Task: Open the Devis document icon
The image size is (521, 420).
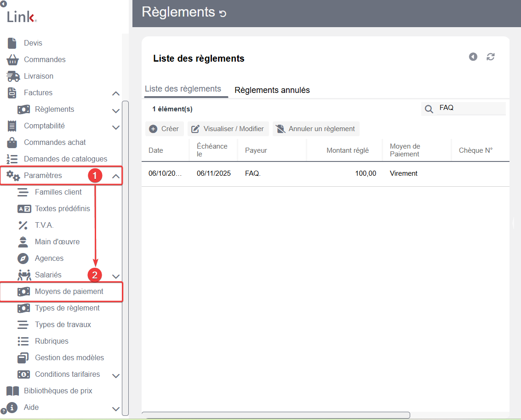Action: click(x=12, y=43)
